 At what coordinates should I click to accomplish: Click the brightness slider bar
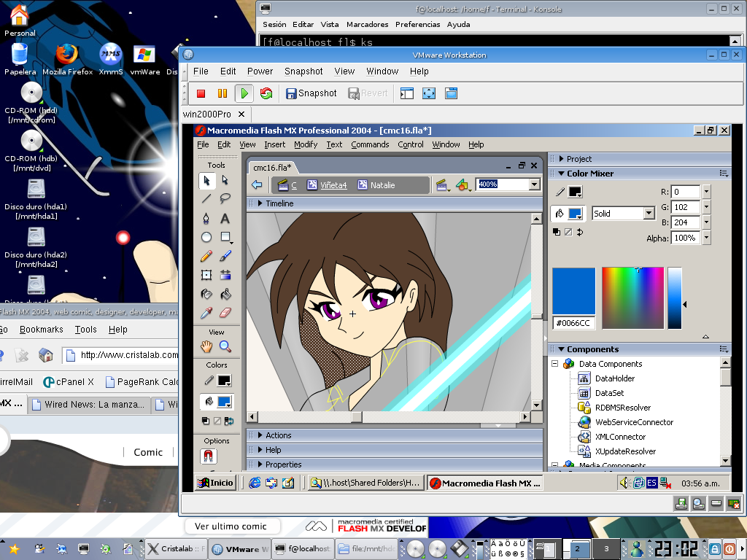(675, 298)
